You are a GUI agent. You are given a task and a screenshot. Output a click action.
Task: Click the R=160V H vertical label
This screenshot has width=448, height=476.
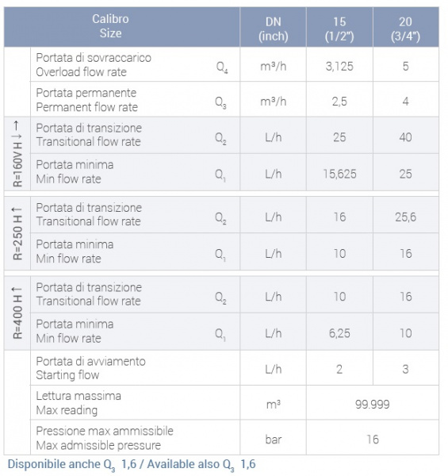pos(17,154)
